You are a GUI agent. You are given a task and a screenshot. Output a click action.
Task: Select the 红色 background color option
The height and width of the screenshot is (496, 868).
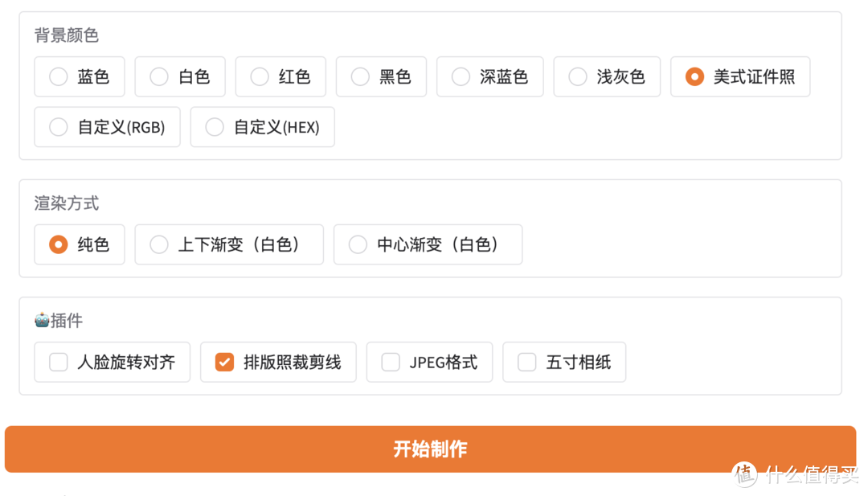[280, 76]
